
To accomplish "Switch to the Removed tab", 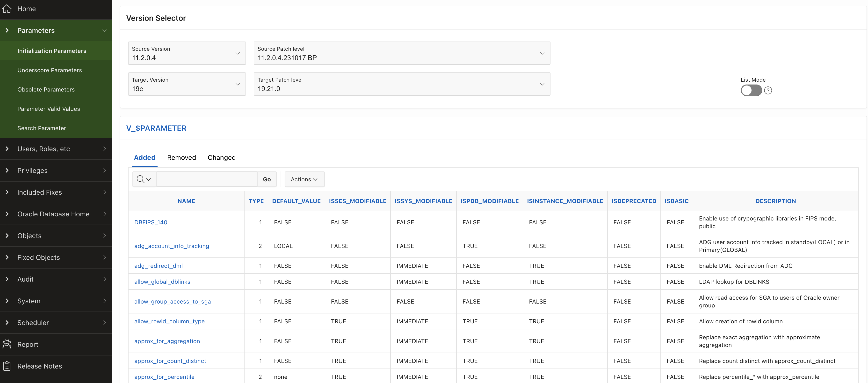I will pos(181,158).
